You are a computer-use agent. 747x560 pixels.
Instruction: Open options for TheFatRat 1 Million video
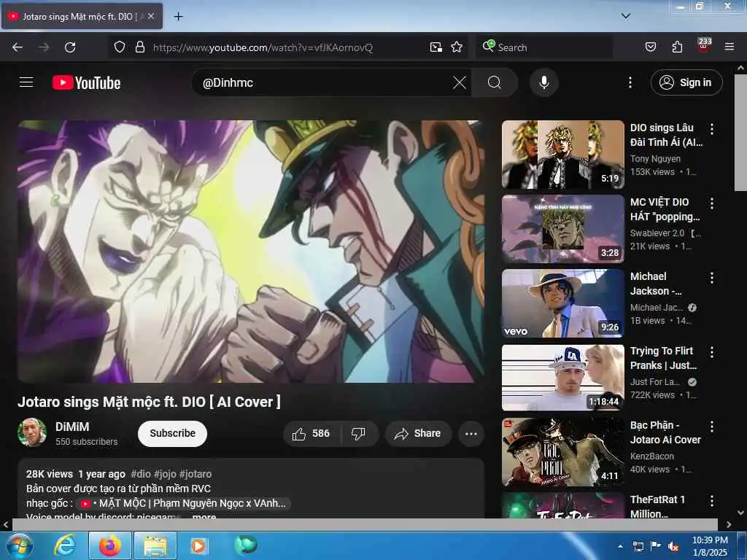pos(712,500)
